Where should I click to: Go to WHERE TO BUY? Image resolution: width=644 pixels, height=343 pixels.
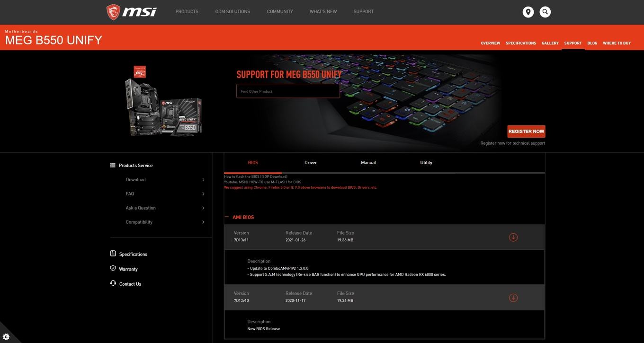coord(617,43)
